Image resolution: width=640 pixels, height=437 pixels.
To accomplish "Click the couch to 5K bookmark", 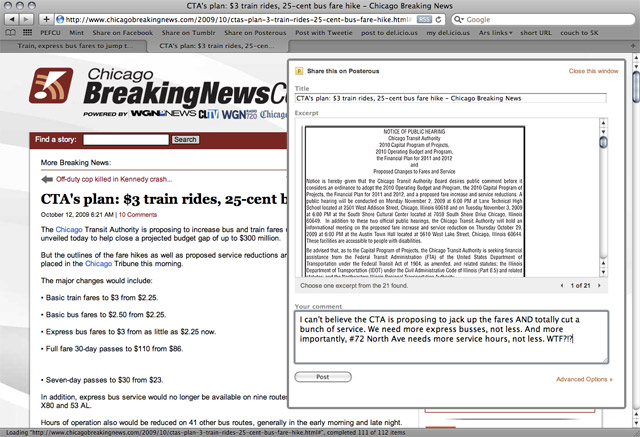I will 579,33.
